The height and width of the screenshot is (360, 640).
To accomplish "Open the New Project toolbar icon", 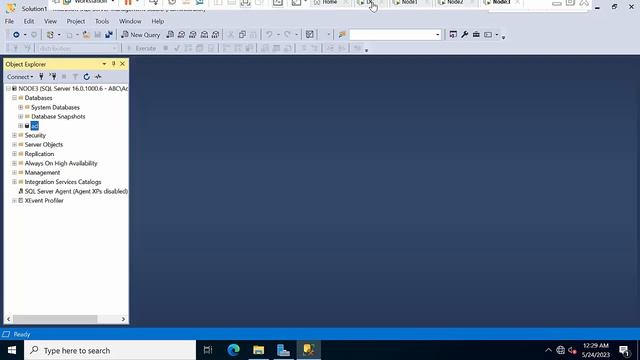I will tap(50, 35).
